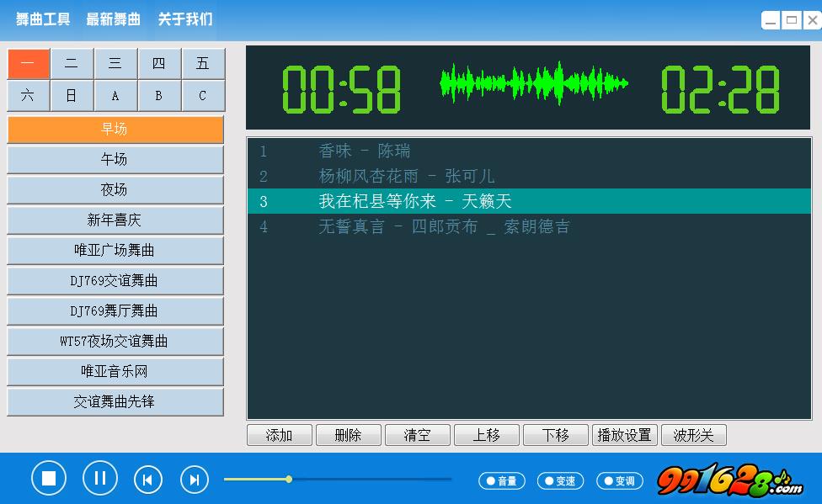Click the 991628.com logo
The height and width of the screenshot is (504, 822).
729,480
